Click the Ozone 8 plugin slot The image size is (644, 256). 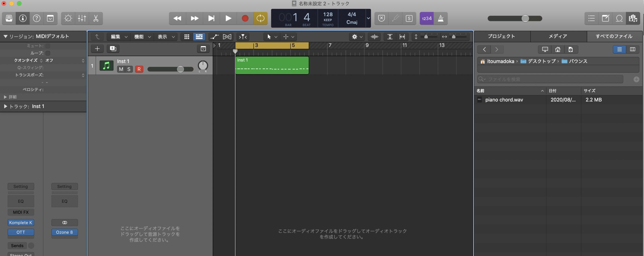click(x=65, y=232)
